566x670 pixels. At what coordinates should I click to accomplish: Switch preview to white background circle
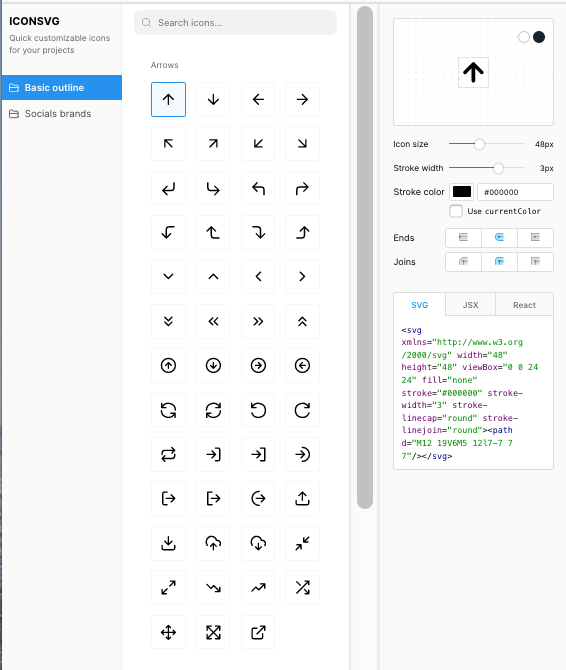524,37
